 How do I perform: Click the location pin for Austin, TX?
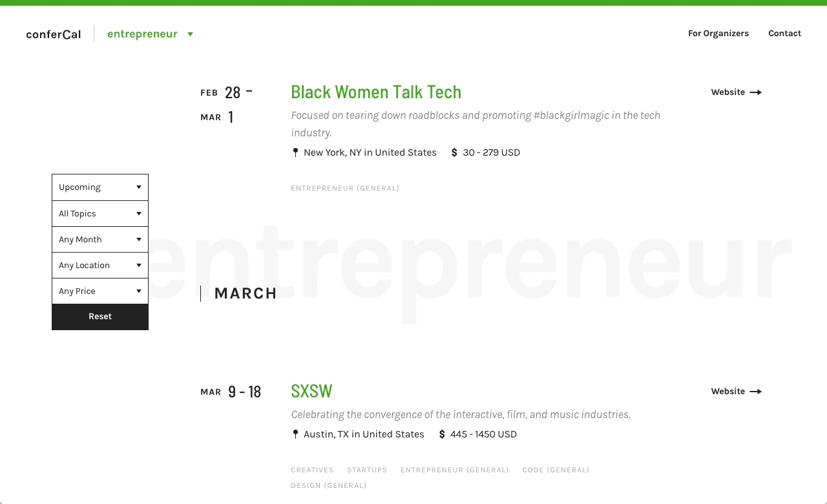295,434
